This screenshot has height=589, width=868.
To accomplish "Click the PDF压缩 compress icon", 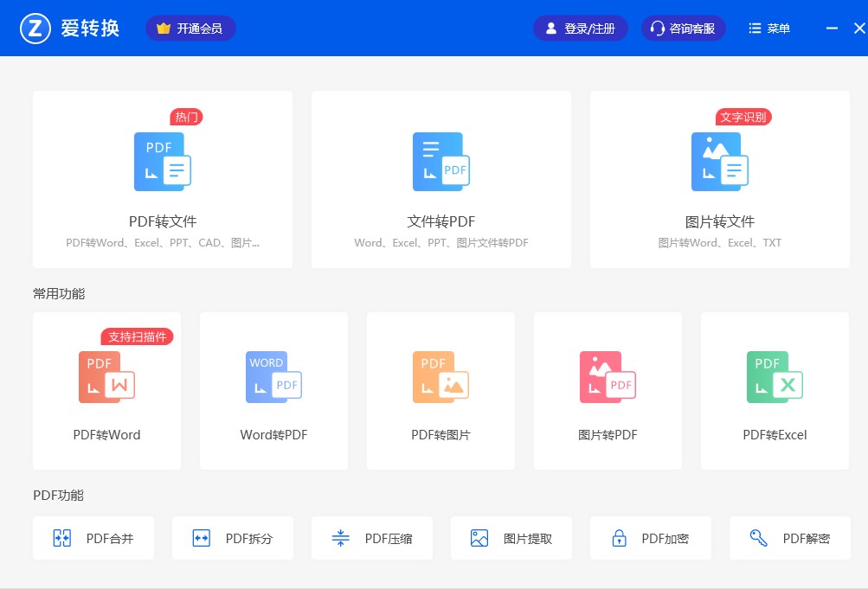I will click(x=340, y=537).
